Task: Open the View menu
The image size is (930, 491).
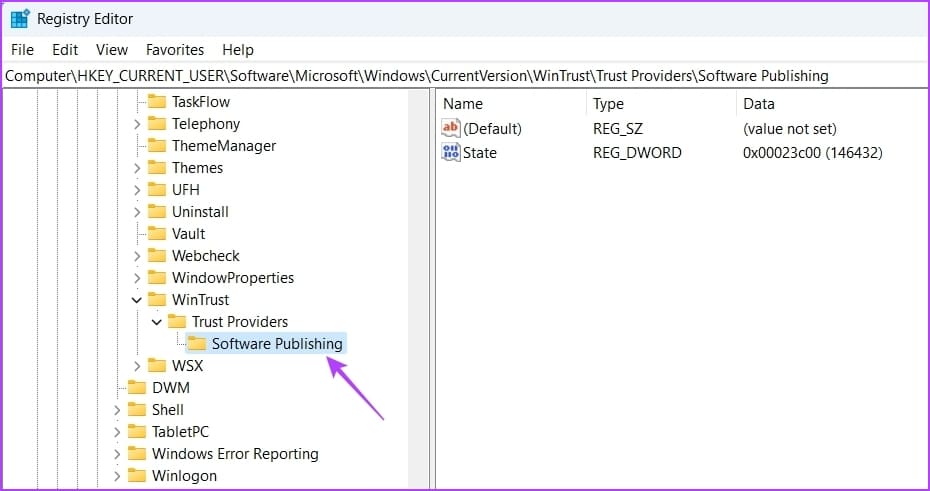Action: pos(112,50)
